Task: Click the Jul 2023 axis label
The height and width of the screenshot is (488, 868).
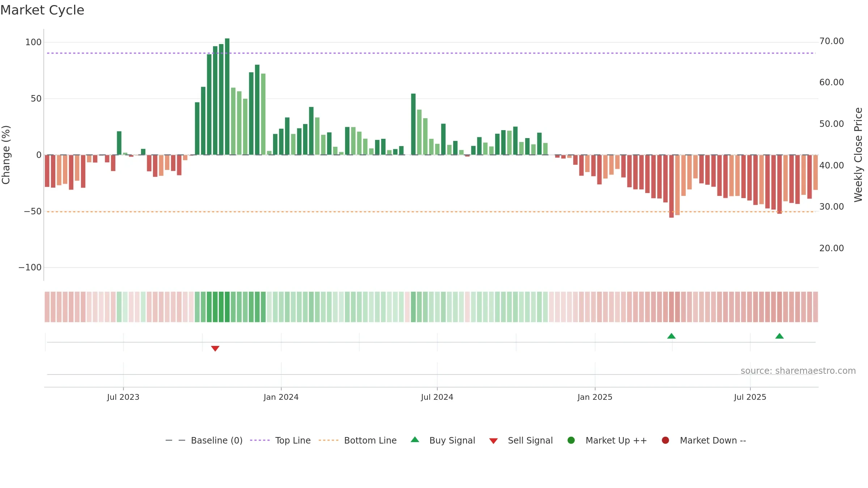Action: click(x=123, y=397)
